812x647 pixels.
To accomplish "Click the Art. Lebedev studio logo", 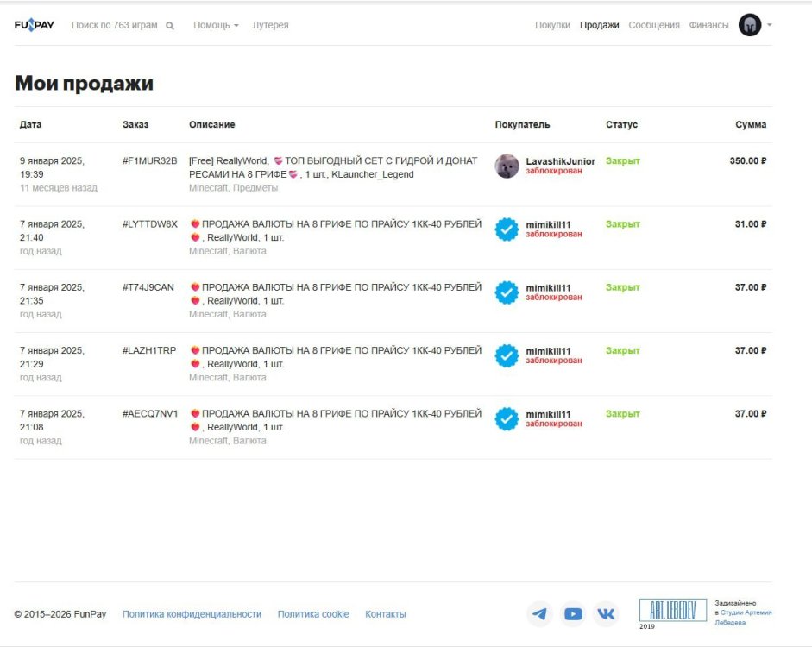I will click(673, 610).
